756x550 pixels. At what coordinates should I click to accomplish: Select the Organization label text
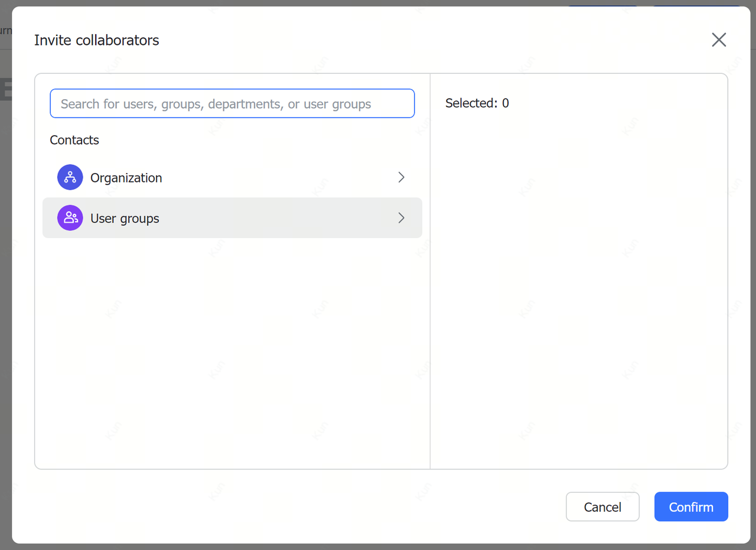(x=126, y=178)
